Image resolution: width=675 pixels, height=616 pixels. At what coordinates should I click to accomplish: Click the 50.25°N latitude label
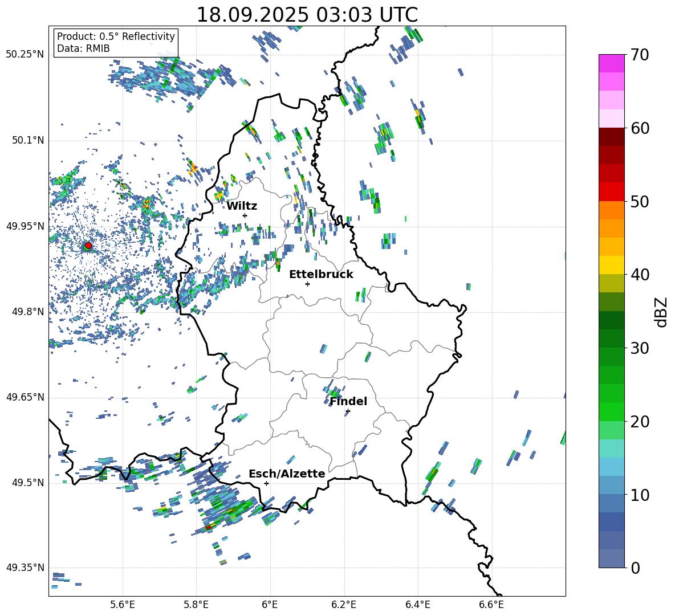point(25,55)
